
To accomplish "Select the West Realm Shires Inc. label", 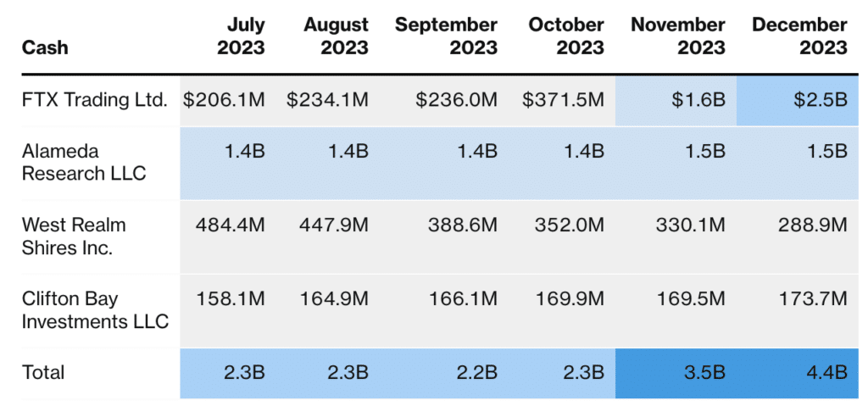I will pyautogui.click(x=74, y=236).
